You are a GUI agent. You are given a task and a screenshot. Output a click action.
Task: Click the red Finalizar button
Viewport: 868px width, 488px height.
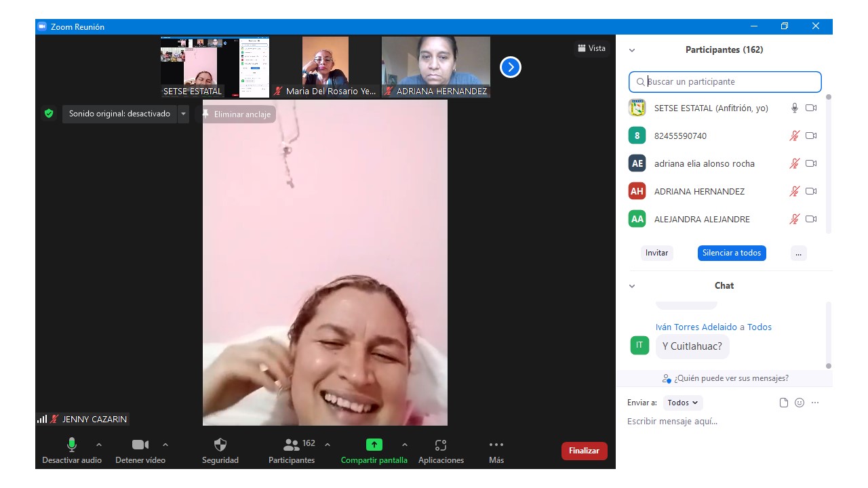(584, 451)
